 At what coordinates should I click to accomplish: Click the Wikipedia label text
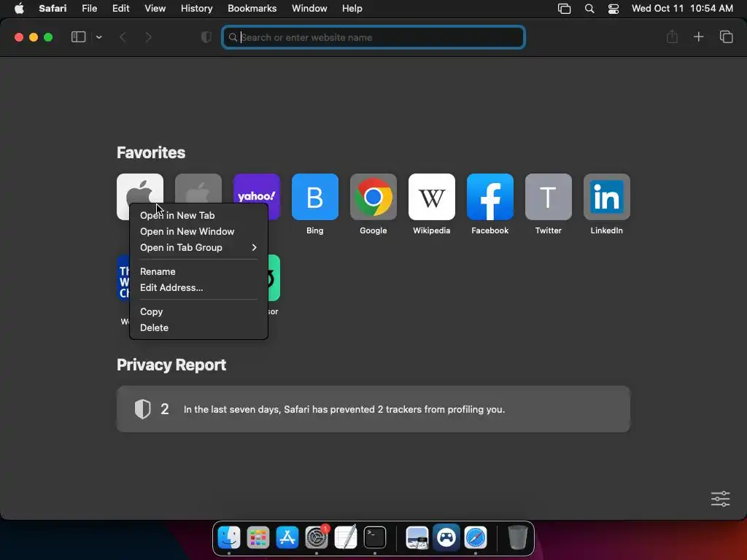point(432,230)
